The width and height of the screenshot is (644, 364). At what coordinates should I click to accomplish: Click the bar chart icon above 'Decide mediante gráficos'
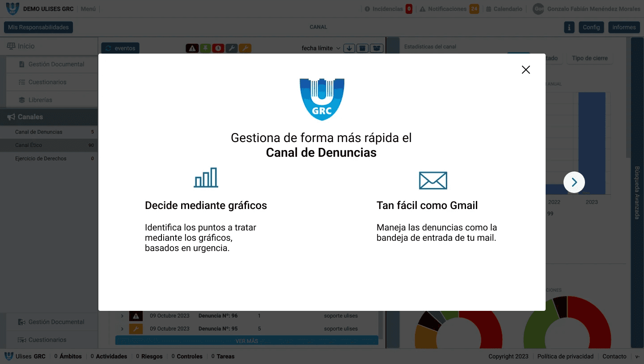[206, 177]
